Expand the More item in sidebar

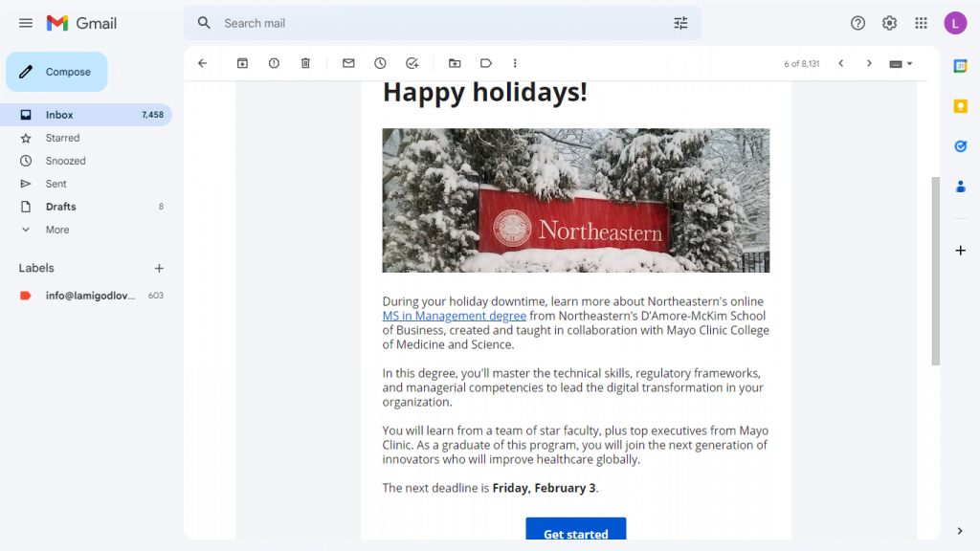(x=57, y=230)
